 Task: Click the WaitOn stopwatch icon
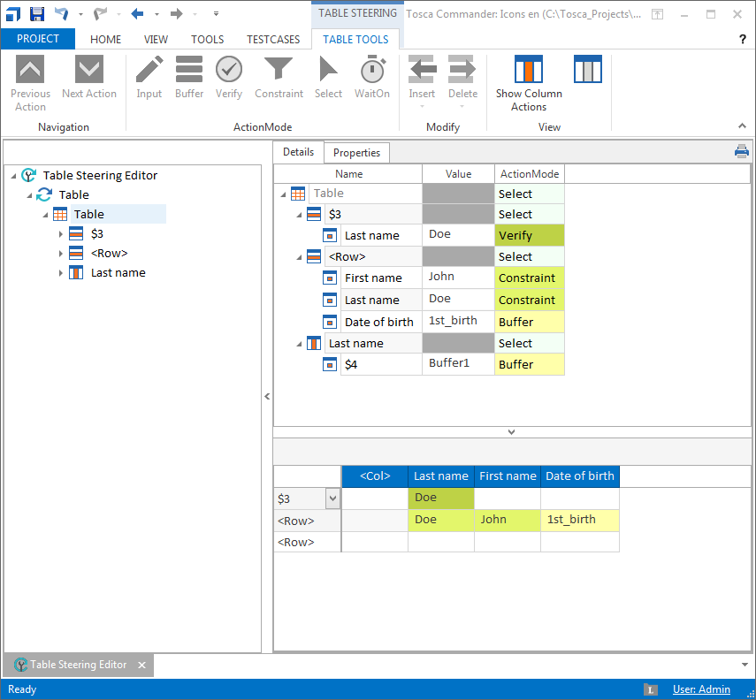pyautogui.click(x=372, y=70)
